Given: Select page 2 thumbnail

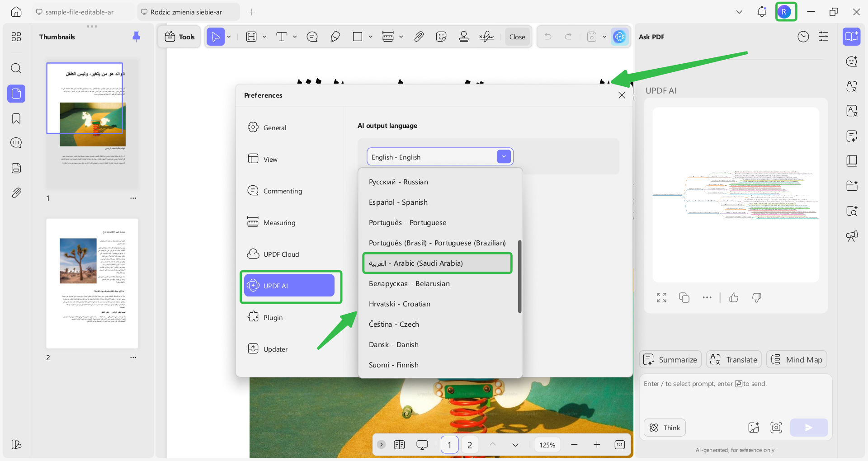Looking at the screenshot, I should tap(92, 283).
